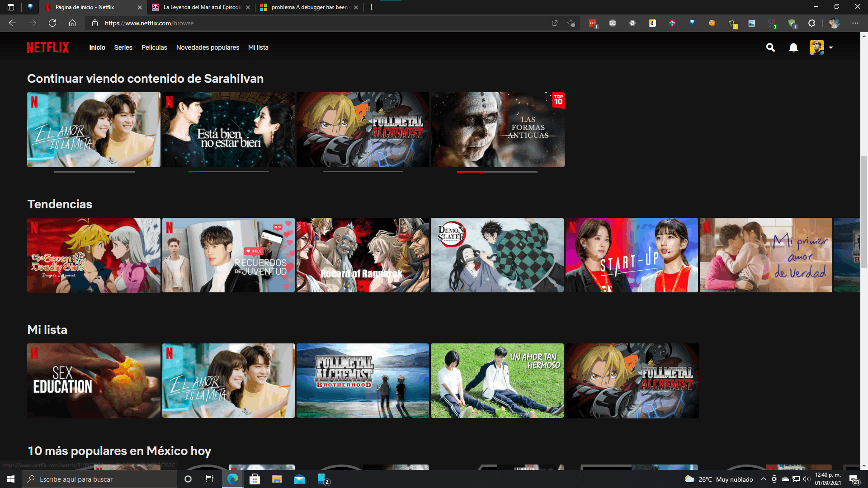Open the Windows Task View icon

(x=209, y=479)
